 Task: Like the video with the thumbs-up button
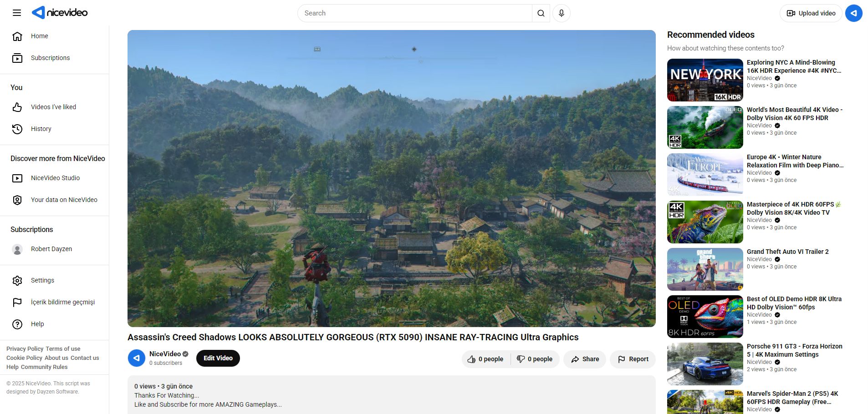(x=485, y=359)
